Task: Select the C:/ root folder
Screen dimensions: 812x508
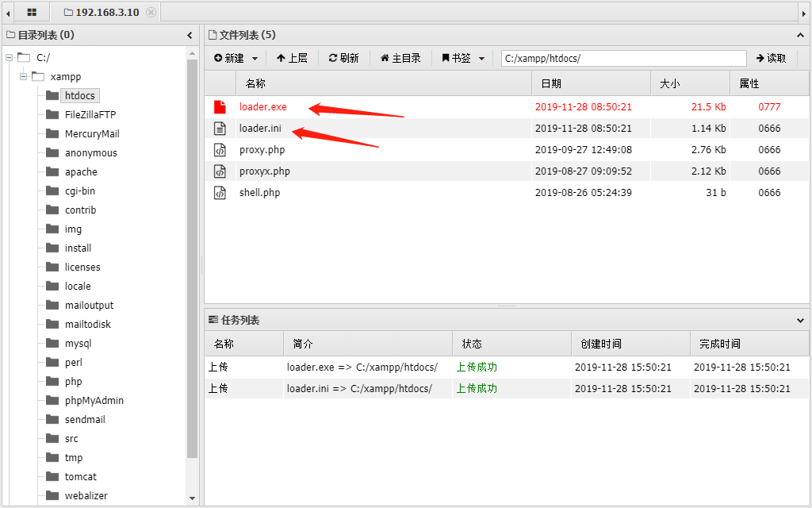Action: 43,57
